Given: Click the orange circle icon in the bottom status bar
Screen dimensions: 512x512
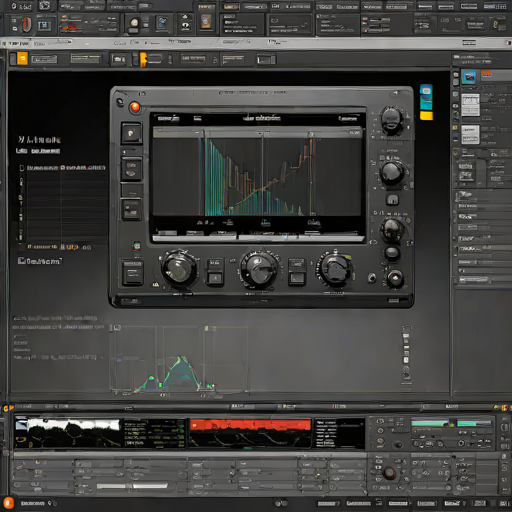Looking at the screenshot, I should tap(8, 503).
